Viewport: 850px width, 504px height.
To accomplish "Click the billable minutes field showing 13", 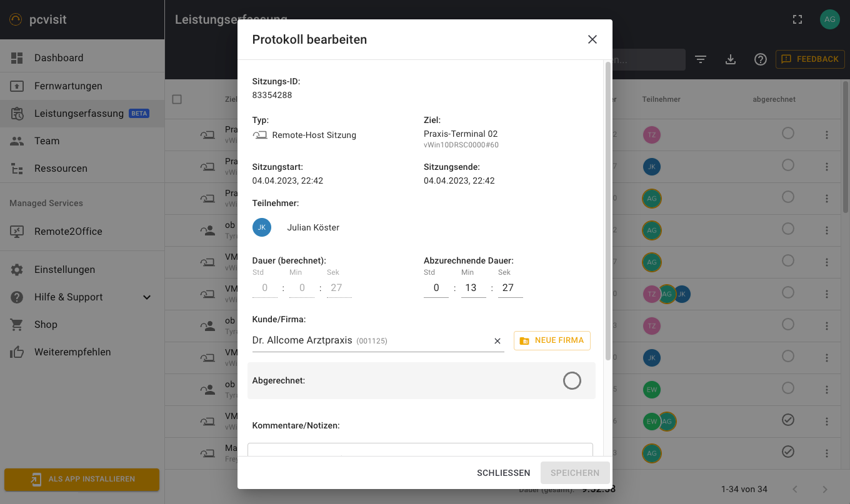I will [x=473, y=288].
